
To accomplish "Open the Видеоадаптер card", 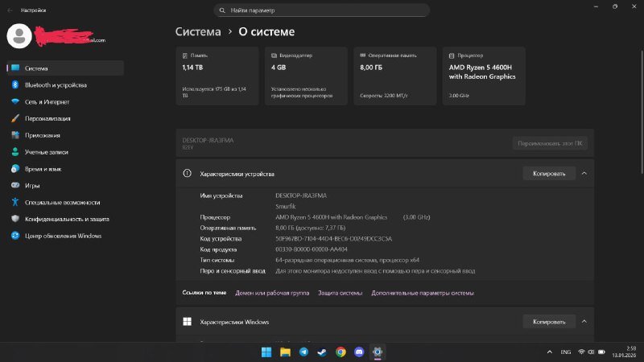I will pos(306,76).
